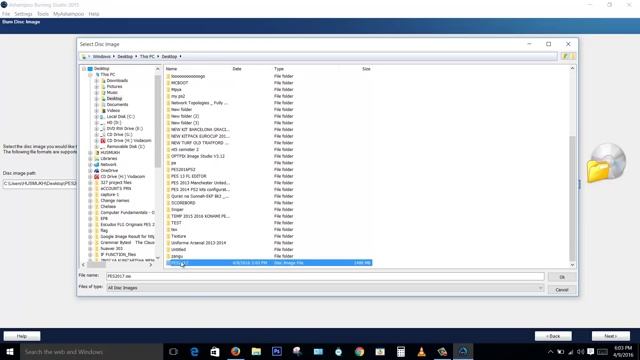Sort file list by Date column
This screenshot has height=360, width=640.
[x=237, y=69]
